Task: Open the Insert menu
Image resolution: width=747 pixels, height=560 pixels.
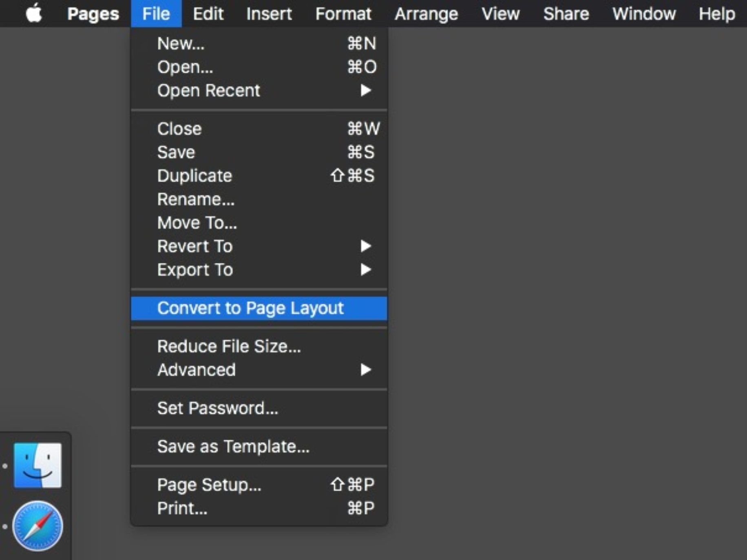Action: (269, 13)
